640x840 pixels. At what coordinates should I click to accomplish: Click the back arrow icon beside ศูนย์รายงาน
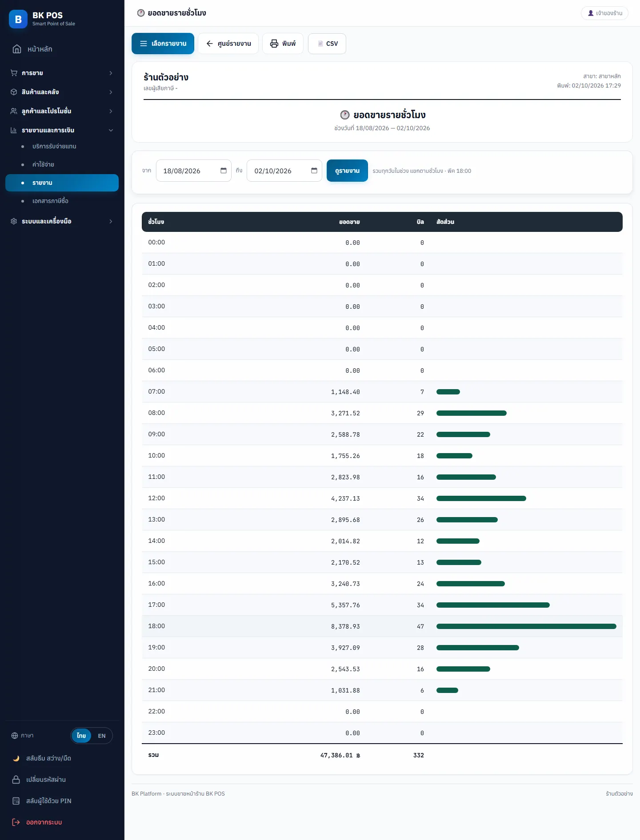tap(210, 44)
